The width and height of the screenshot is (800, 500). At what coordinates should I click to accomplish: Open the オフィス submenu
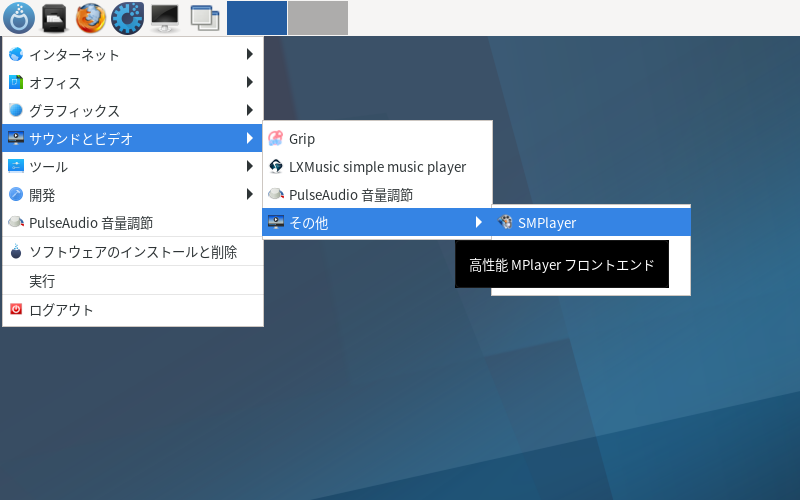coord(133,82)
